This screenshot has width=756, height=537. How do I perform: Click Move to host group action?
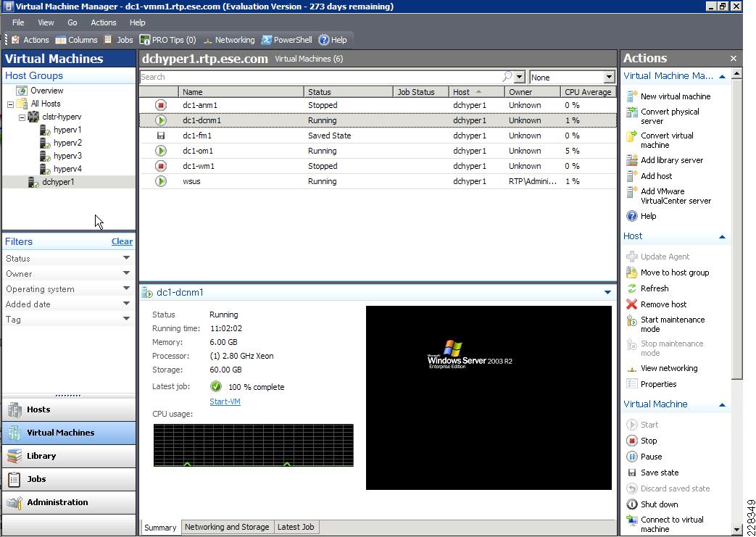pos(668,272)
